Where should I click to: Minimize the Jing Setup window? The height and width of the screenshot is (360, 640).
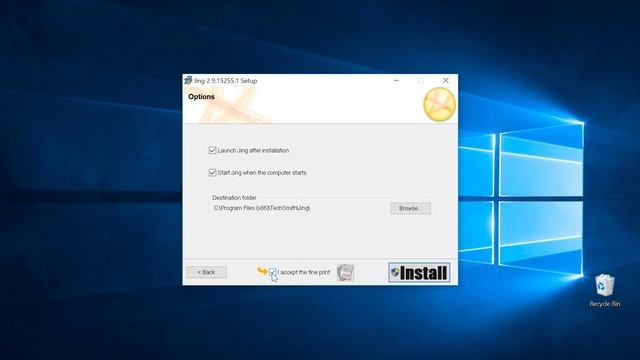point(396,80)
